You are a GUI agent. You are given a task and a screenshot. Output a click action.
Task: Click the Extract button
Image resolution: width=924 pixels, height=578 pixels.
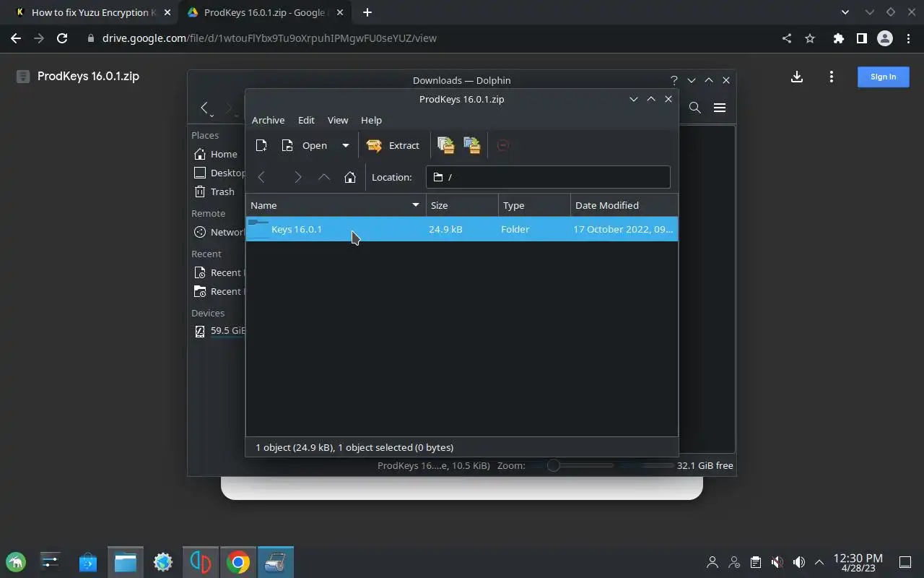click(393, 145)
